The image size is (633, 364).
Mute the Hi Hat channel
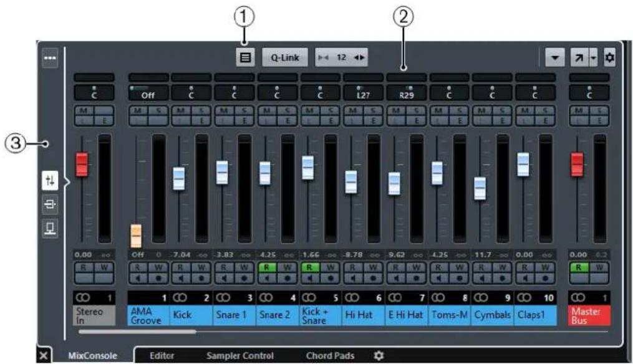coord(353,110)
